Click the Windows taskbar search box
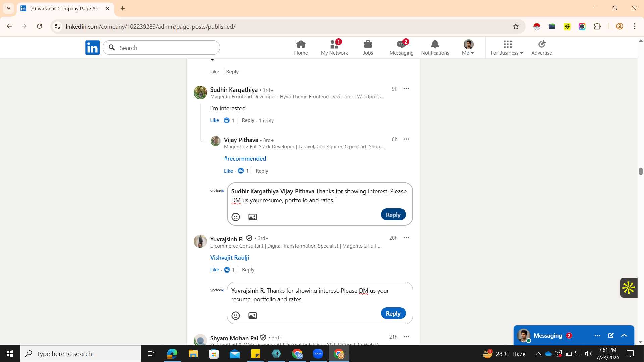Viewport: 644px width, 362px height. 80,354
